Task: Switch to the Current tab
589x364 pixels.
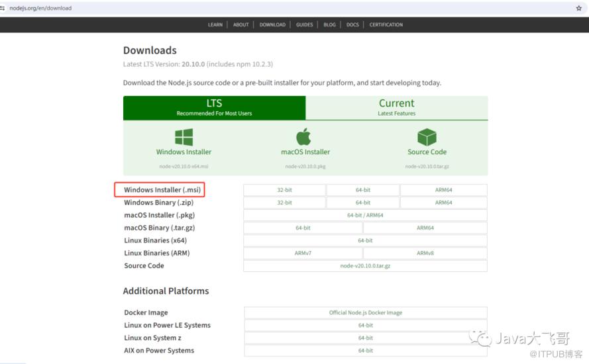Action: [x=396, y=107]
